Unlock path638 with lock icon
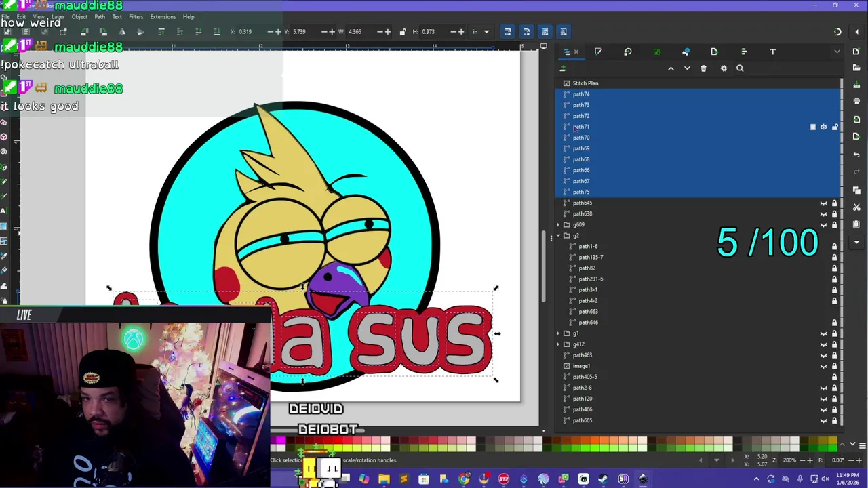 [835, 214]
